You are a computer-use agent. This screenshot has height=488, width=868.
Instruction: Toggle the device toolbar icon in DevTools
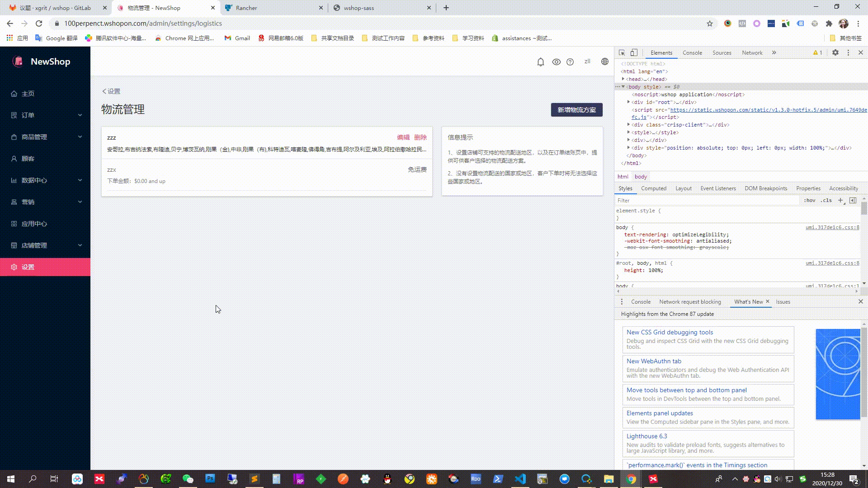click(x=634, y=52)
